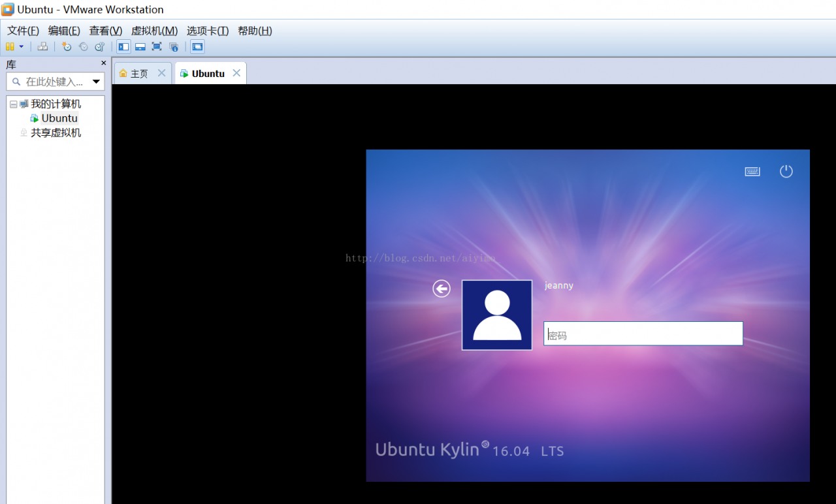The width and height of the screenshot is (836, 504).
Task: Close the 库 library panel
Action: click(x=103, y=63)
